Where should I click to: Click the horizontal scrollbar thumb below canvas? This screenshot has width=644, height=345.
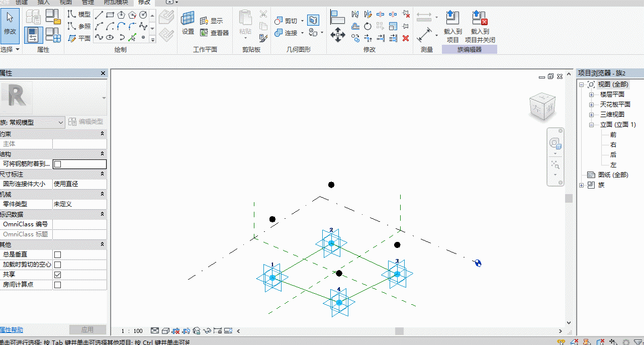tap(399, 331)
